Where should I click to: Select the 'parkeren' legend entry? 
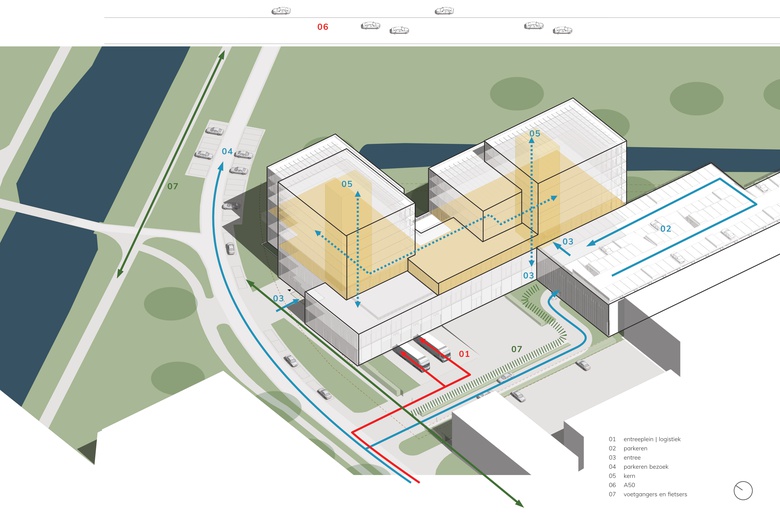(x=635, y=448)
